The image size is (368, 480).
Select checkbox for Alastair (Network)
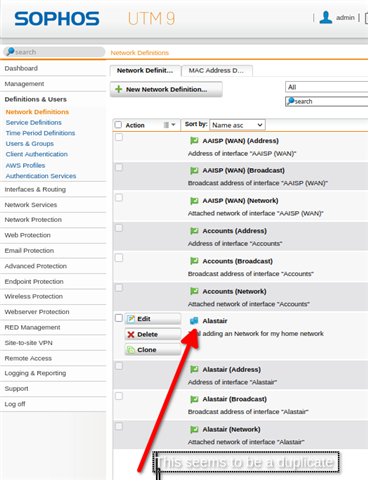(119, 426)
